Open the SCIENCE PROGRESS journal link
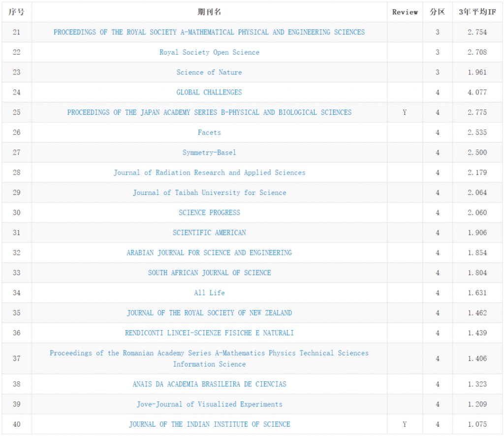The image size is (504, 436). click(209, 213)
